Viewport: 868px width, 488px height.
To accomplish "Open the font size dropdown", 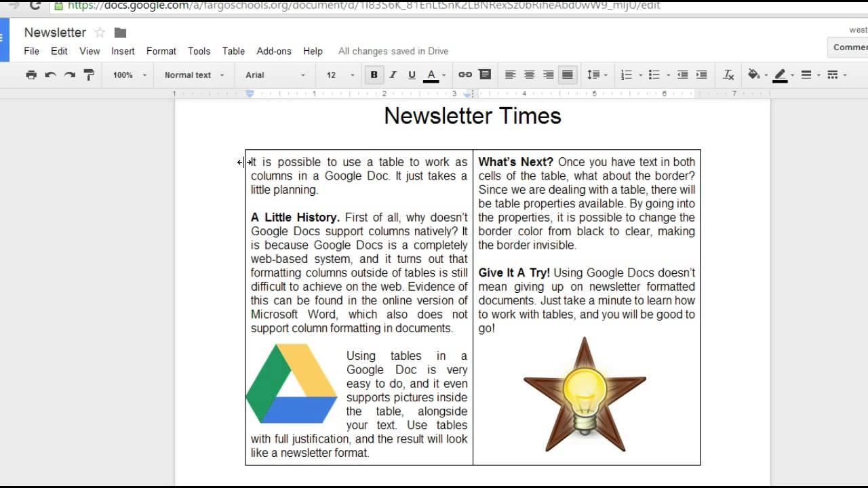I will 340,75.
